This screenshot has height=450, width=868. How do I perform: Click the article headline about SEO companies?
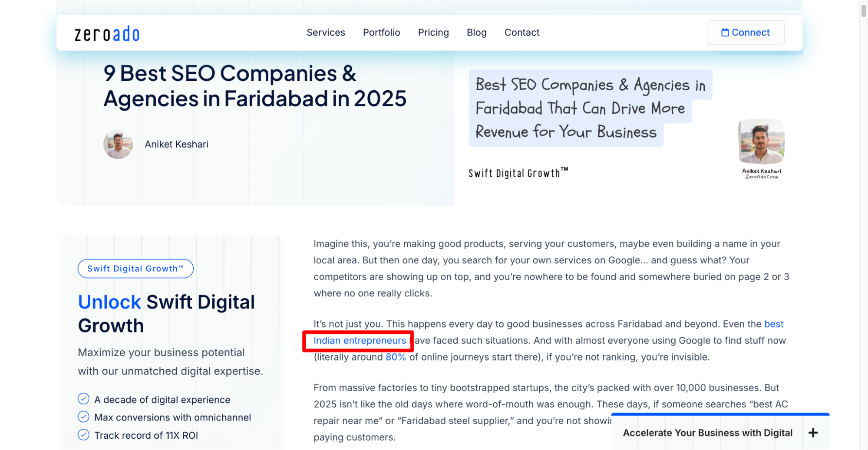pos(254,86)
